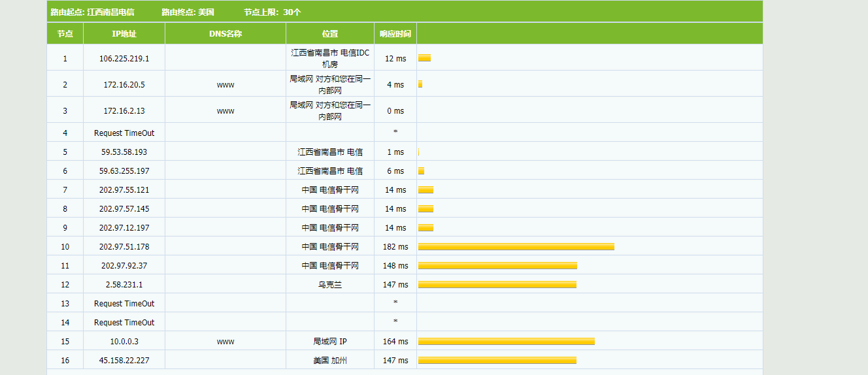The image size is (868, 375).
Task: Click the 路由起点: 江西南昌电信 label
Action: (x=92, y=12)
